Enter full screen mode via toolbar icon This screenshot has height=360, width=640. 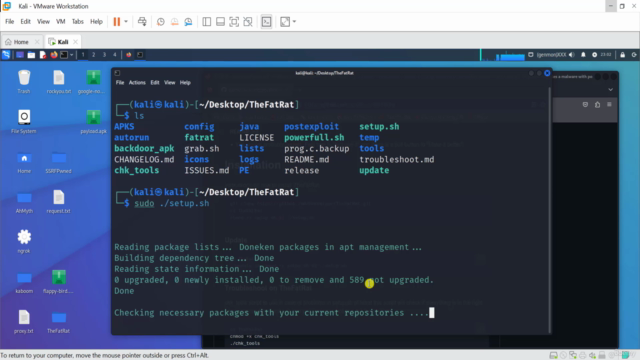(x=234, y=22)
